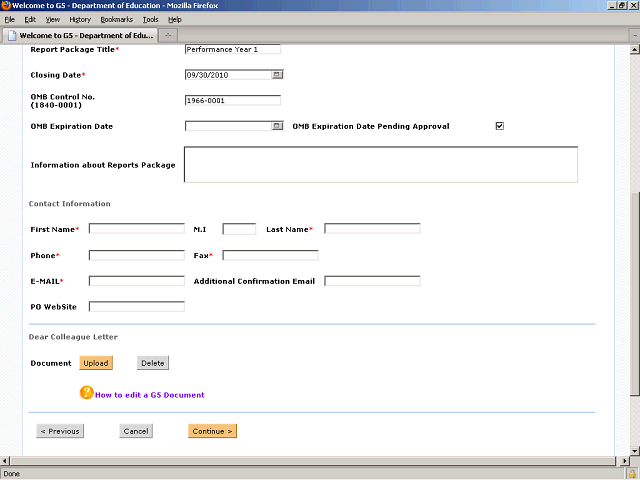Click the Continue button

coord(212,431)
